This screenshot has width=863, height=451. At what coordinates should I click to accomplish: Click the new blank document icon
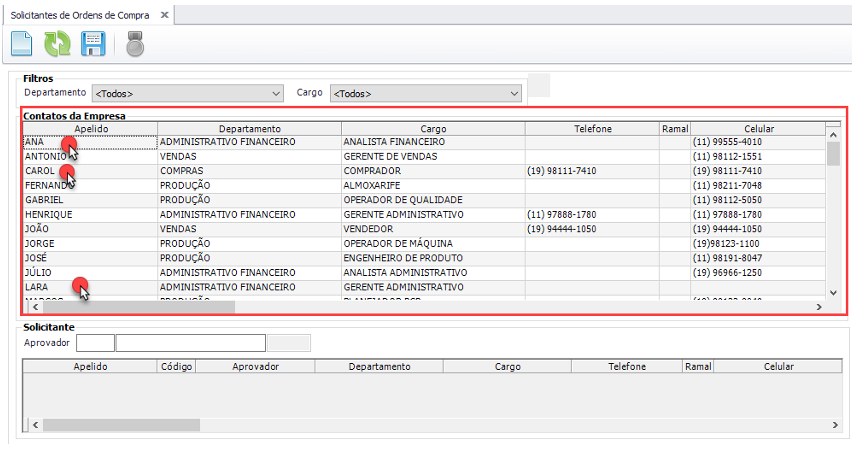pos(22,44)
